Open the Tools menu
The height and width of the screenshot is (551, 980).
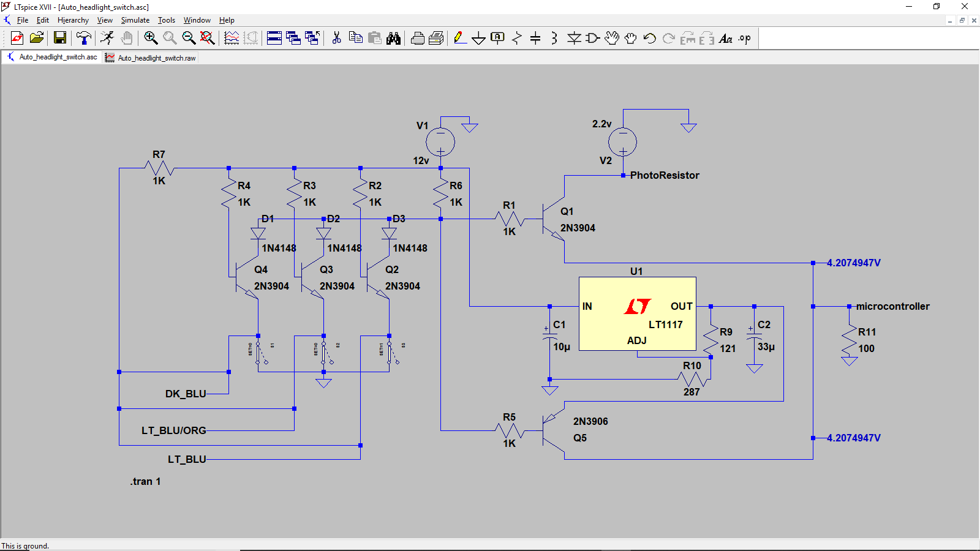(x=166, y=20)
